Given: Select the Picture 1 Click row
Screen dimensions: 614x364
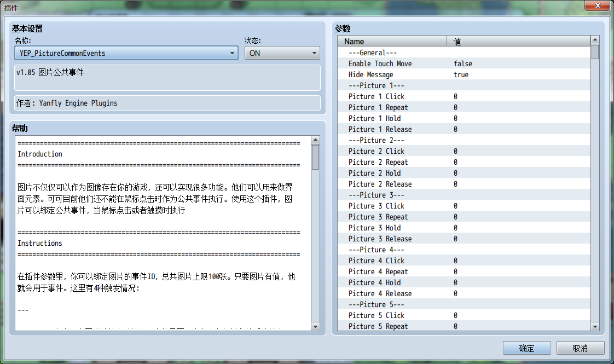Looking at the screenshot, I should [464, 96].
